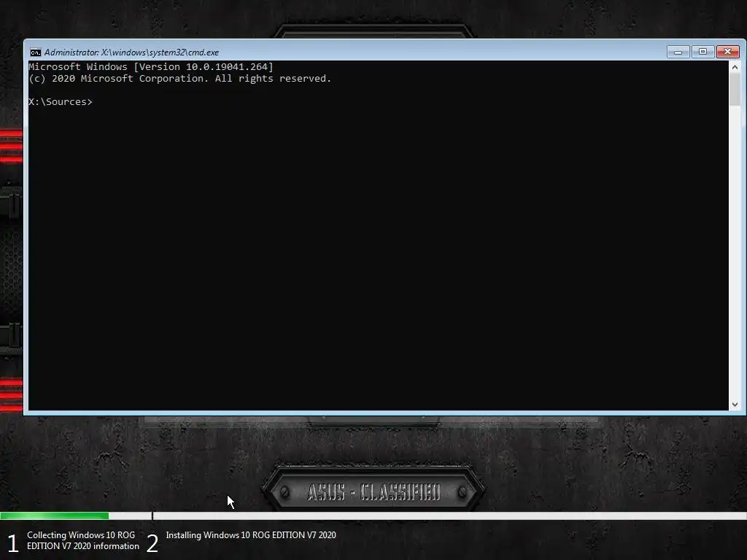The width and height of the screenshot is (747, 560).
Task: Click the cmd.exe title bar text
Action: pyautogui.click(x=131, y=52)
